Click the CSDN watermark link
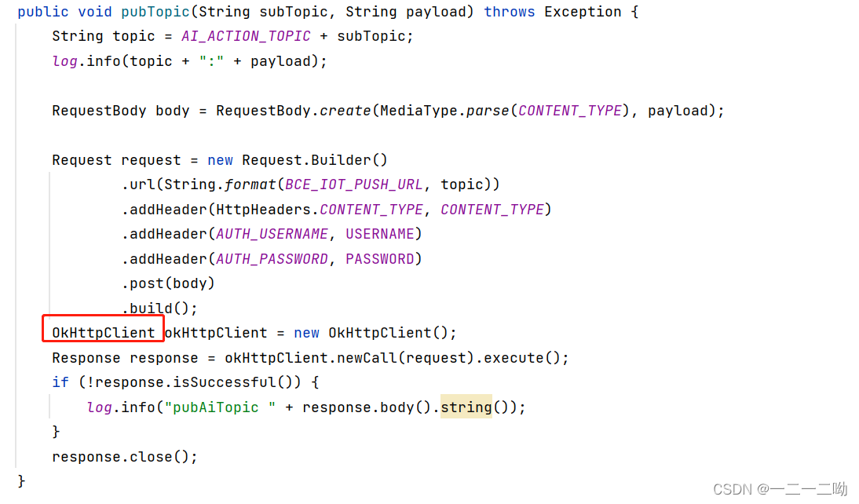The width and height of the screenshot is (859, 504). point(780,488)
